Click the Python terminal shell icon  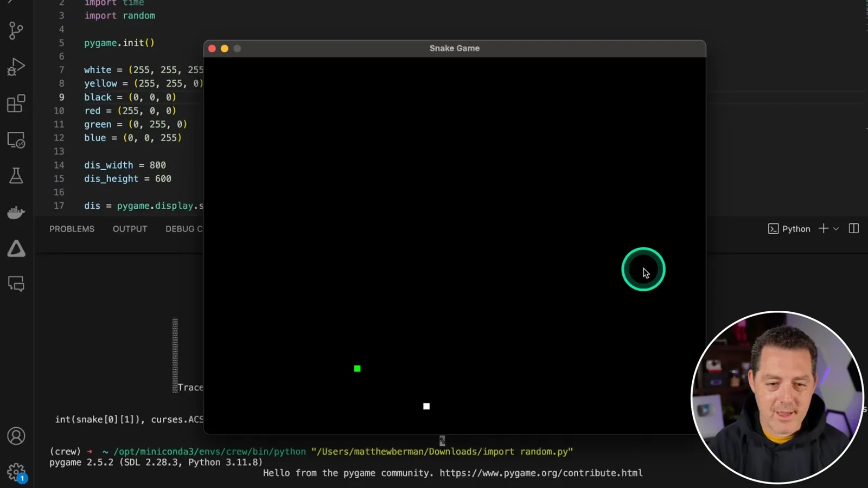(773, 229)
